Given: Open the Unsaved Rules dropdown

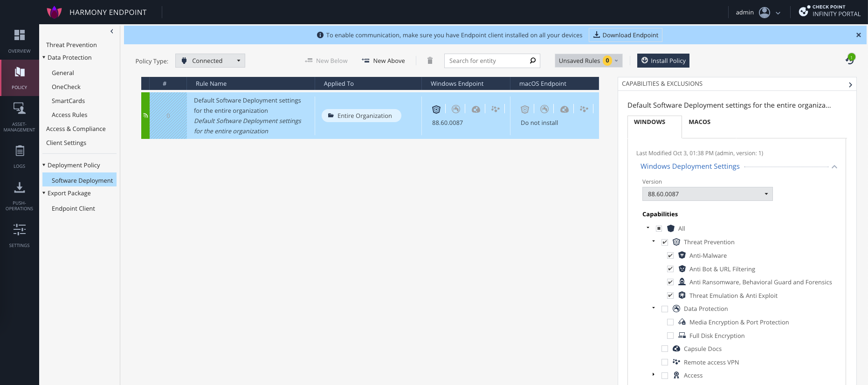Looking at the screenshot, I should [x=588, y=61].
